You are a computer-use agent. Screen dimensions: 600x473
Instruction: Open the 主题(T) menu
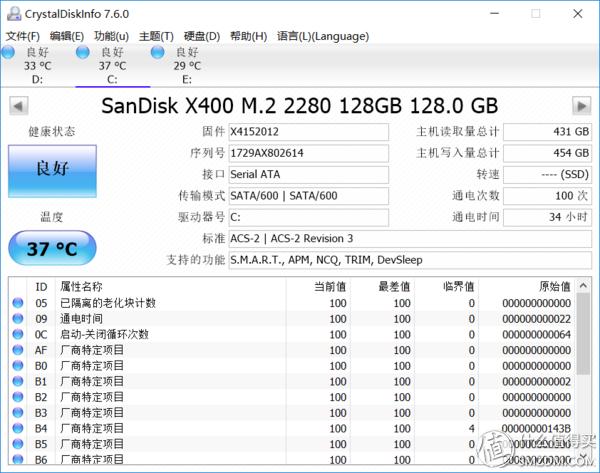click(x=156, y=36)
